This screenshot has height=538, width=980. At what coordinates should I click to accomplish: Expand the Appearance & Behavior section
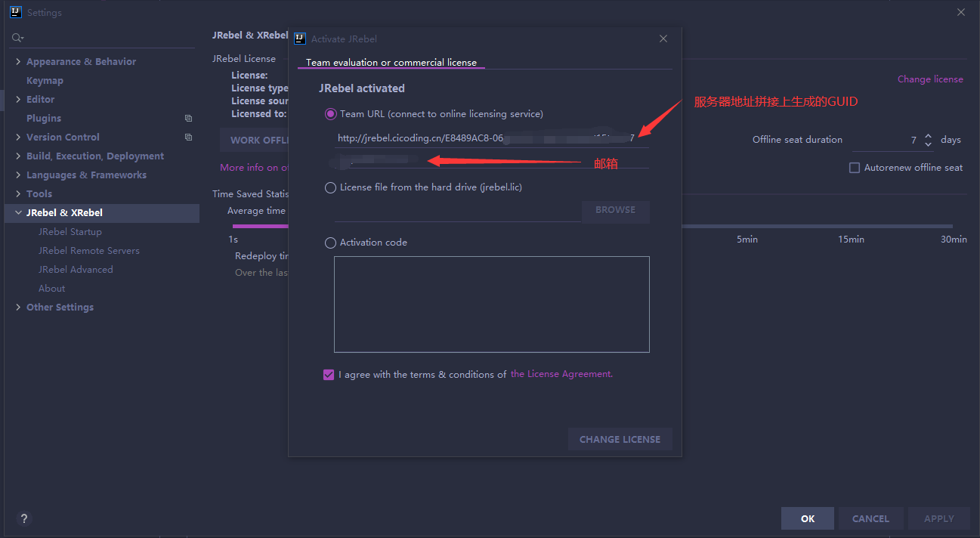click(x=18, y=62)
